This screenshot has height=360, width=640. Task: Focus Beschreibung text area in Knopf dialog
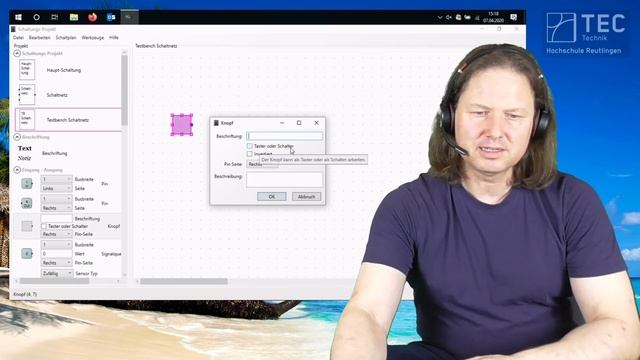(284, 180)
